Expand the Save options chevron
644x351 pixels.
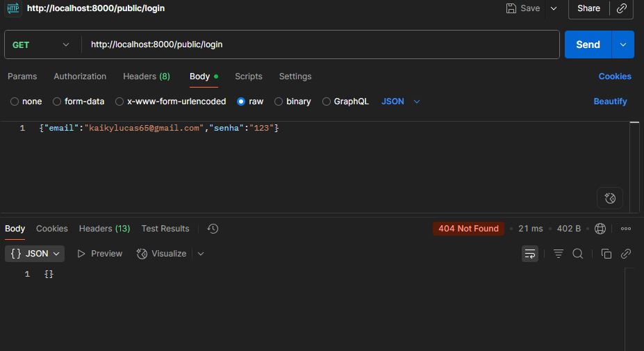(554, 8)
